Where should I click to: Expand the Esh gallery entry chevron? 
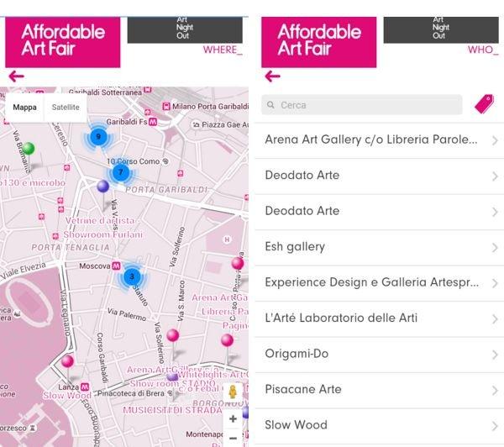click(496, 247)
